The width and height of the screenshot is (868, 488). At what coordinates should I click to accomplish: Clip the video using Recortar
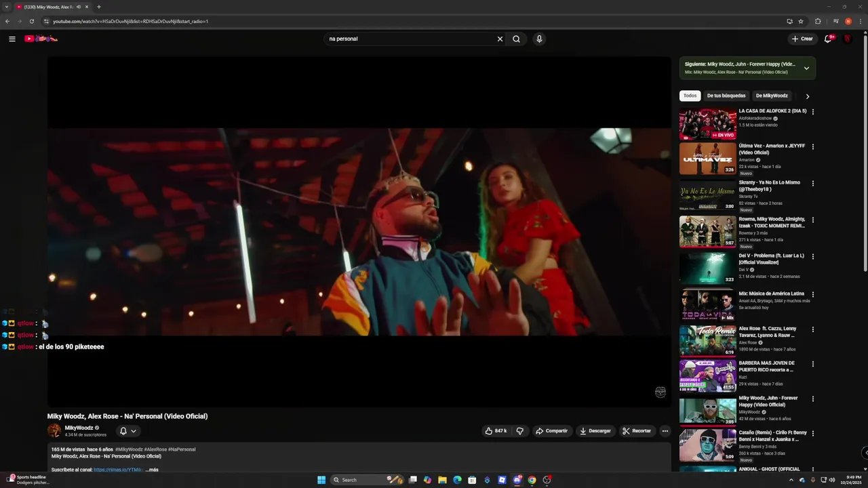coord(636,431)
